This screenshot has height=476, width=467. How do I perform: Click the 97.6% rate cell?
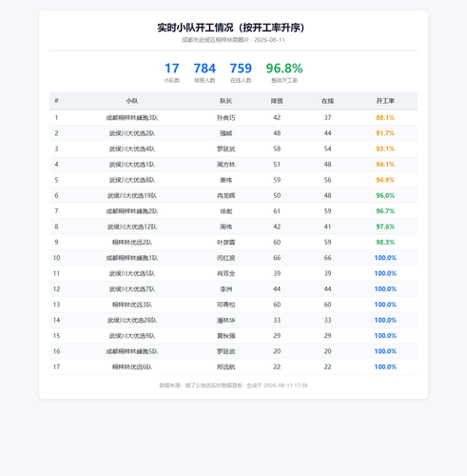pos(385,227)
